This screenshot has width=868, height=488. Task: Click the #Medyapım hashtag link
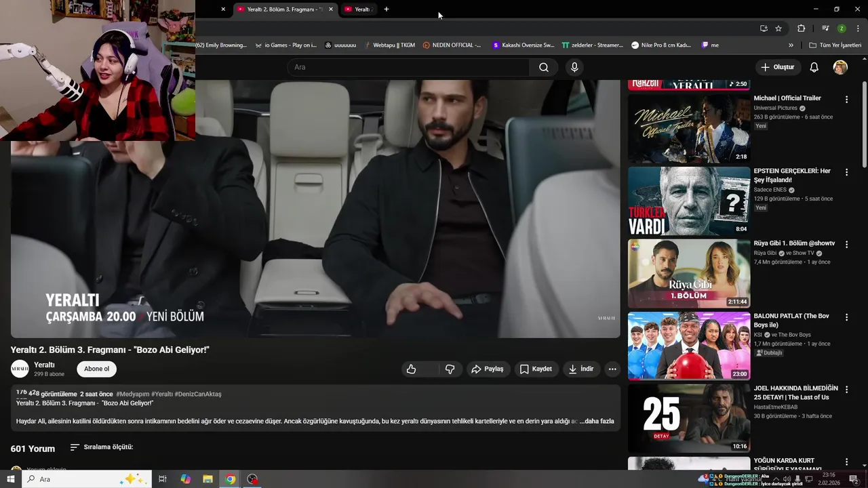point(132,394)
